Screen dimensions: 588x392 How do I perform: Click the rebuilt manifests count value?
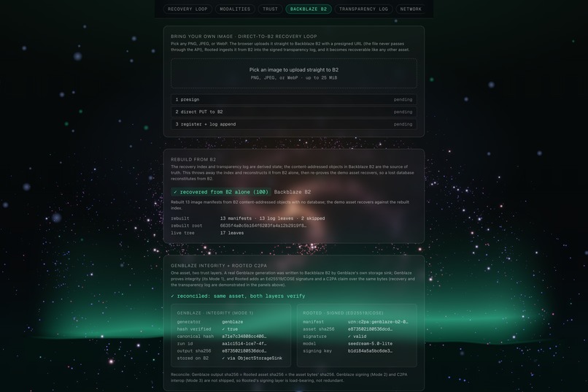(x=272, y=218)
